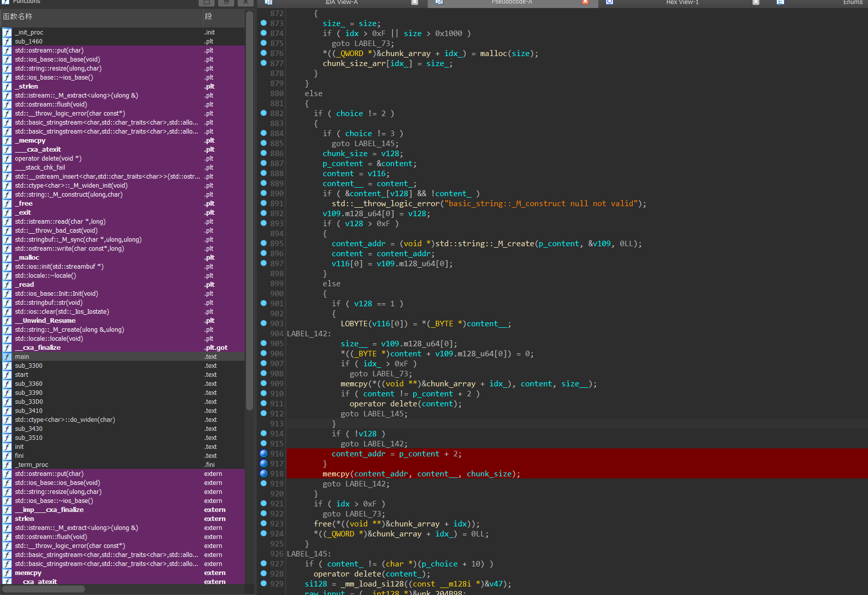This screenshot has width=868, height=595.
Task: Click the function icon beside _memcpy
Action: pos(8,141)
